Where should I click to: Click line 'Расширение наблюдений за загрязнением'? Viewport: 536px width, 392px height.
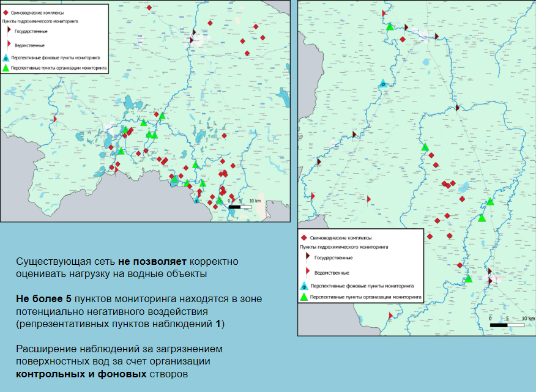119,349
